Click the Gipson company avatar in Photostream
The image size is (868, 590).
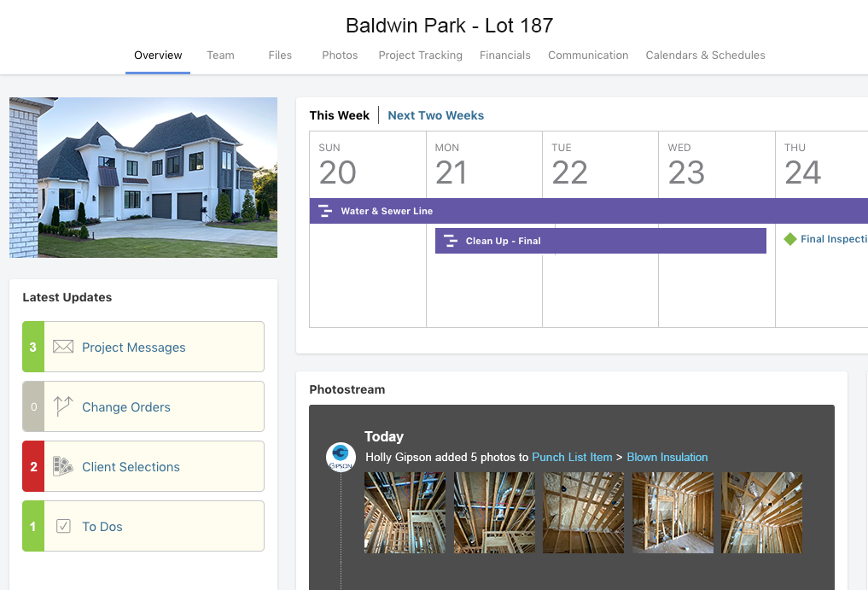[341, 456]
